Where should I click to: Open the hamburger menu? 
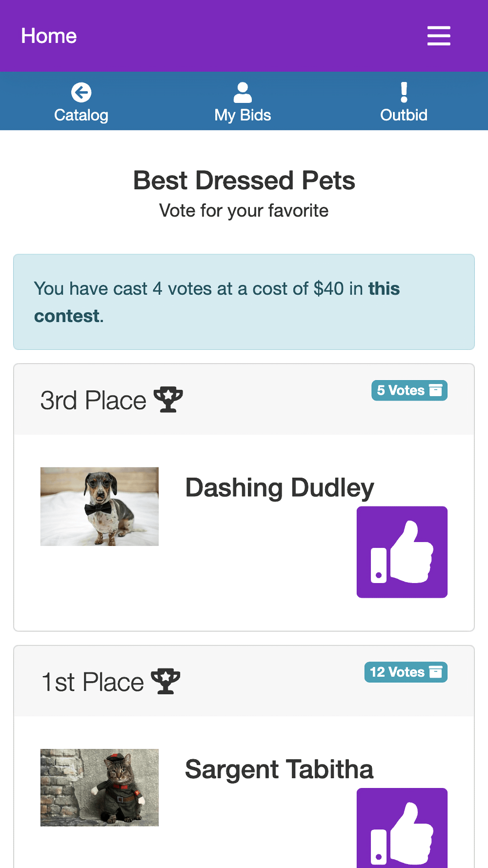pos(438,36)
